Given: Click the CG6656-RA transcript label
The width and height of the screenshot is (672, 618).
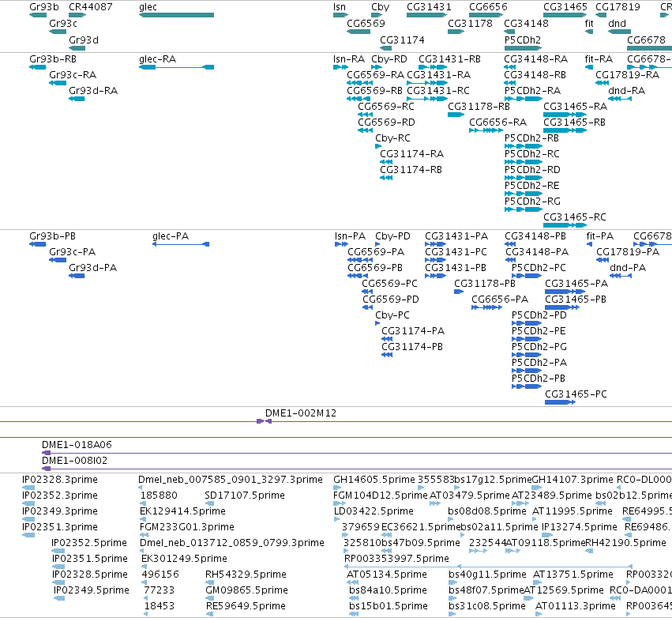Looking at the screenshot, I should pyautogui.click(x=497, y=122).
